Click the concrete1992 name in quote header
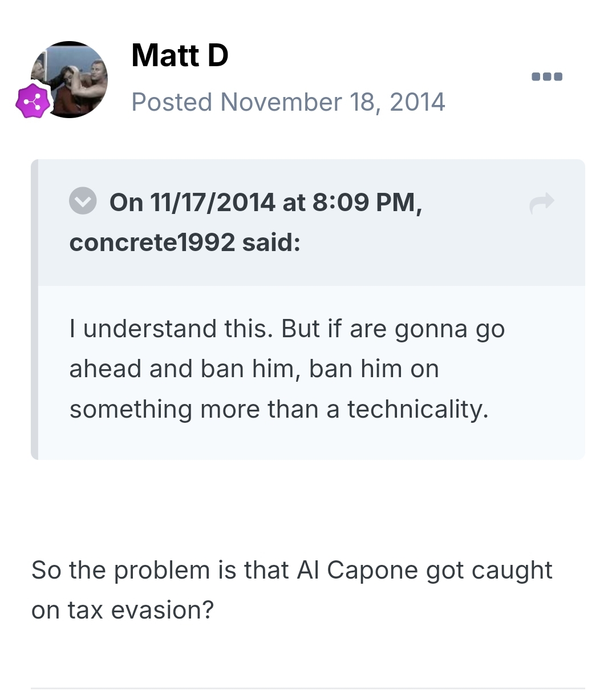The width and height of the screenshot is (616, 691). tap(152, 243)
